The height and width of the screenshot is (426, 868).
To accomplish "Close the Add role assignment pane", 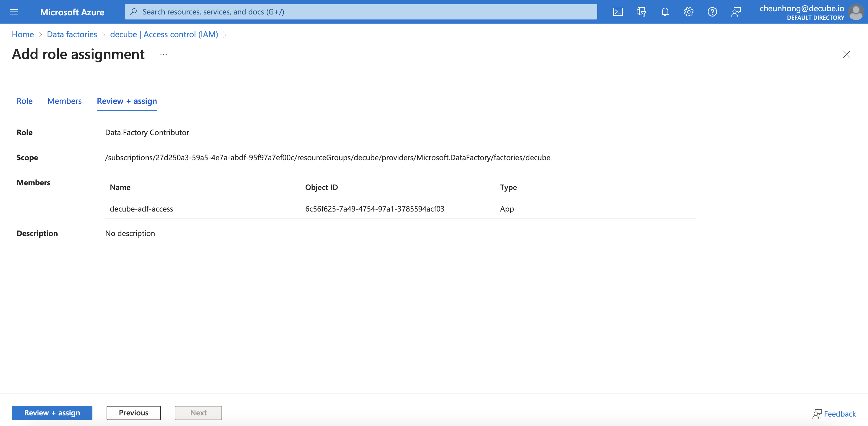I will coord(846,55).
